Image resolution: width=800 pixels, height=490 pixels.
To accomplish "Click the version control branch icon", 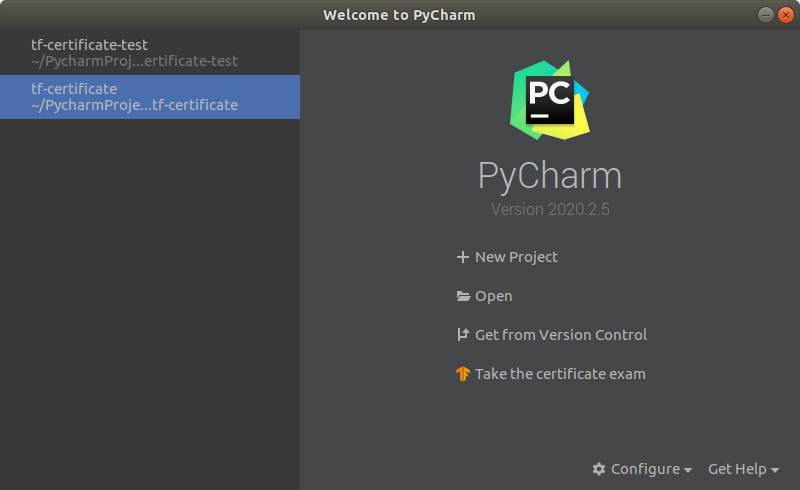I will (463, 334).
